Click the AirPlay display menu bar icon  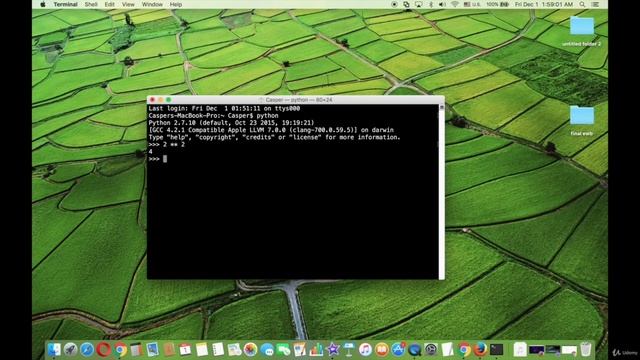click(418, 4)
